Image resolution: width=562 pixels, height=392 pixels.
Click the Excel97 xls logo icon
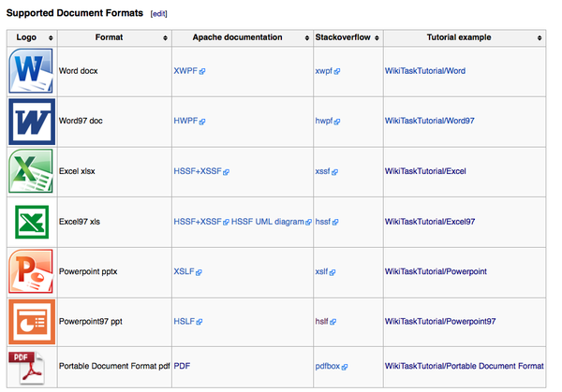click(30, 222)
